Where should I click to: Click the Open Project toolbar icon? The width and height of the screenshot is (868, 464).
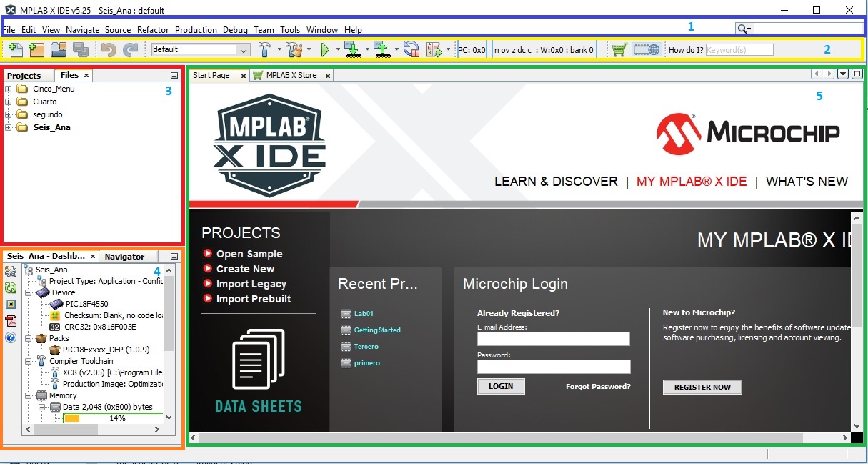click(x=59, y=49)
